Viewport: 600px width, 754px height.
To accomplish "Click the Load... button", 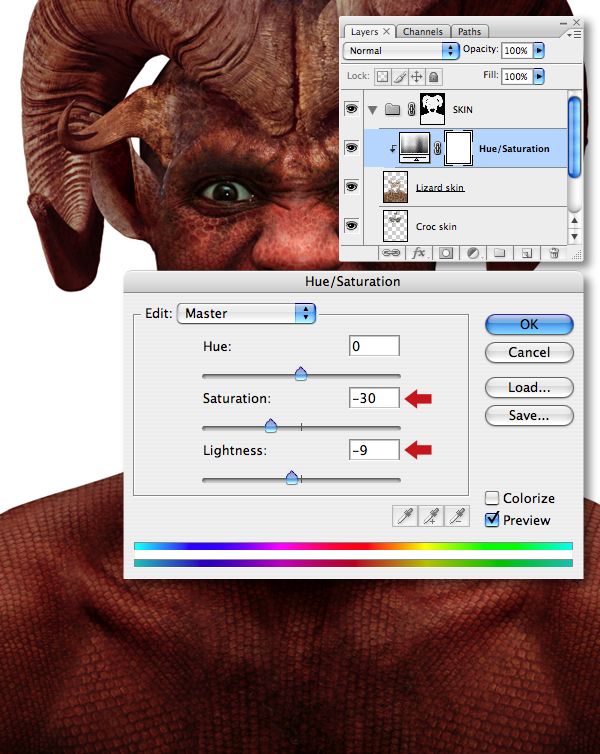I will point(529,387).
